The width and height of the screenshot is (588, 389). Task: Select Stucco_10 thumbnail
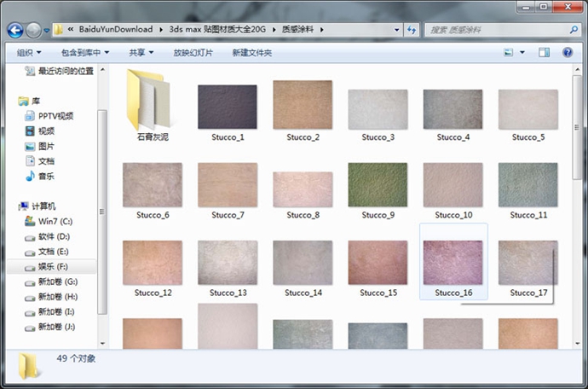click(x=453, y=185)
